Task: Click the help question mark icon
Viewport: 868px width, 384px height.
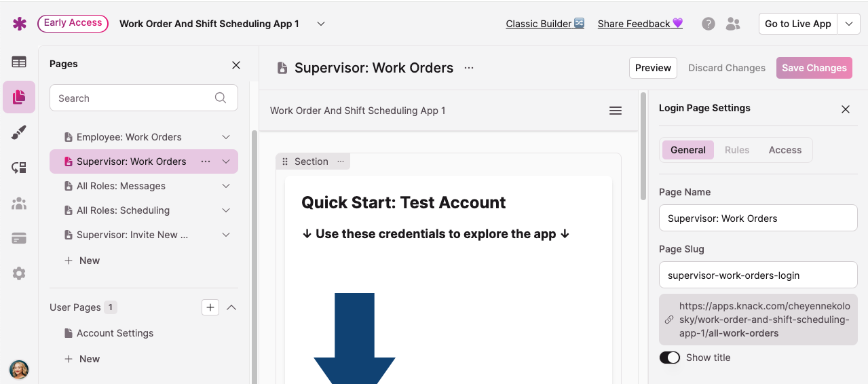Action: click(708, 24)
